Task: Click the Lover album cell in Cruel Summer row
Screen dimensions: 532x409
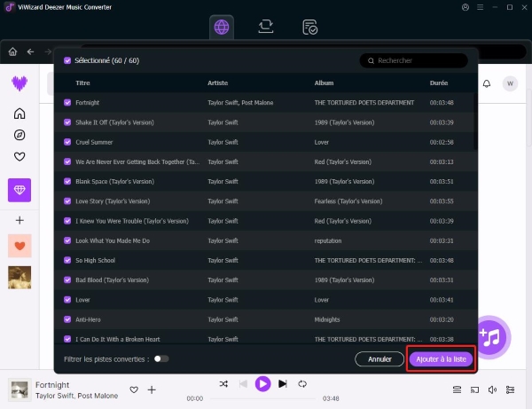Action: coord(321,142)
